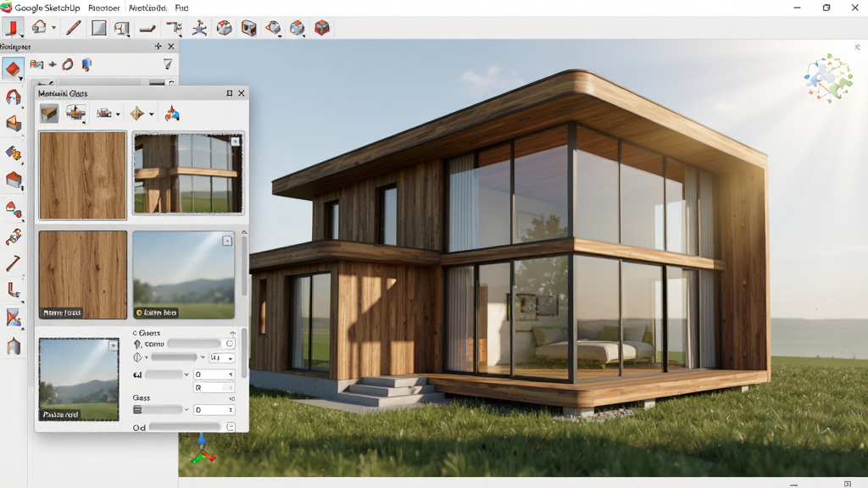
Task: Toggle the checkbox at the bottom slider row's end
Action: tap(231, 427)
